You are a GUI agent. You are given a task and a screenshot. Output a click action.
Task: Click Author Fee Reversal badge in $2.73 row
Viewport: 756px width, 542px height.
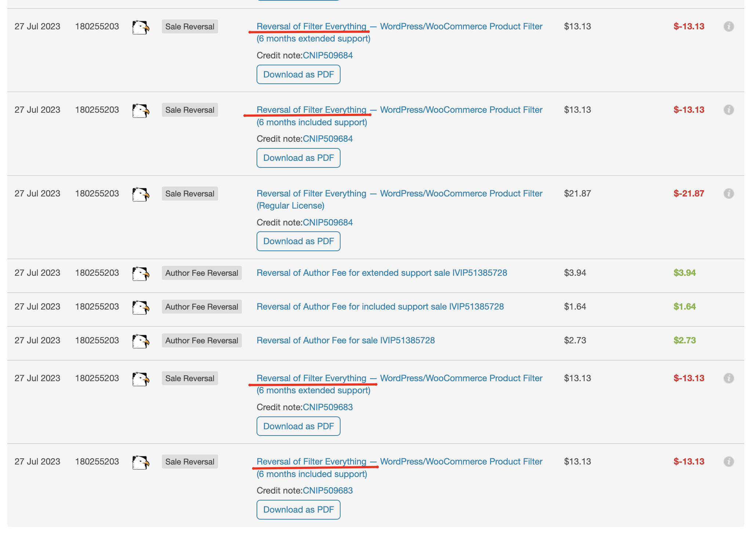[201, 340]
